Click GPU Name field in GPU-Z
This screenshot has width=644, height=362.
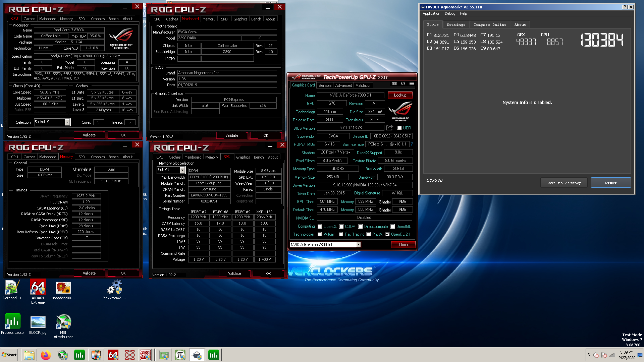(x=351, y=95)
